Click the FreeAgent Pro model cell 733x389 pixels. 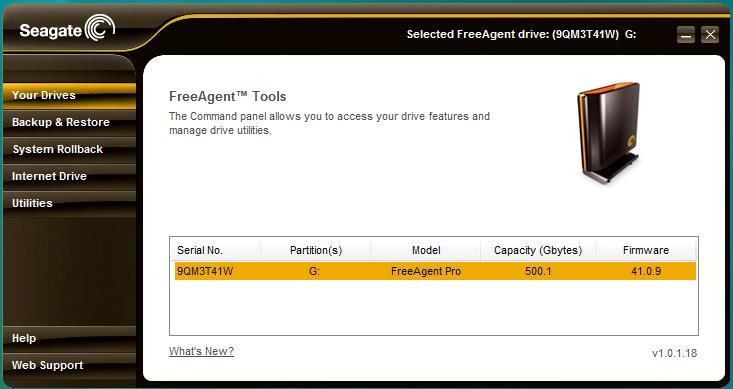(x=425, y=271)
